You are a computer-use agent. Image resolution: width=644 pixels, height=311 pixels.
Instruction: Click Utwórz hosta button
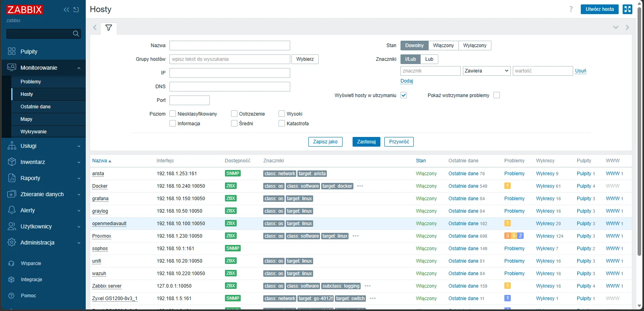600,9
